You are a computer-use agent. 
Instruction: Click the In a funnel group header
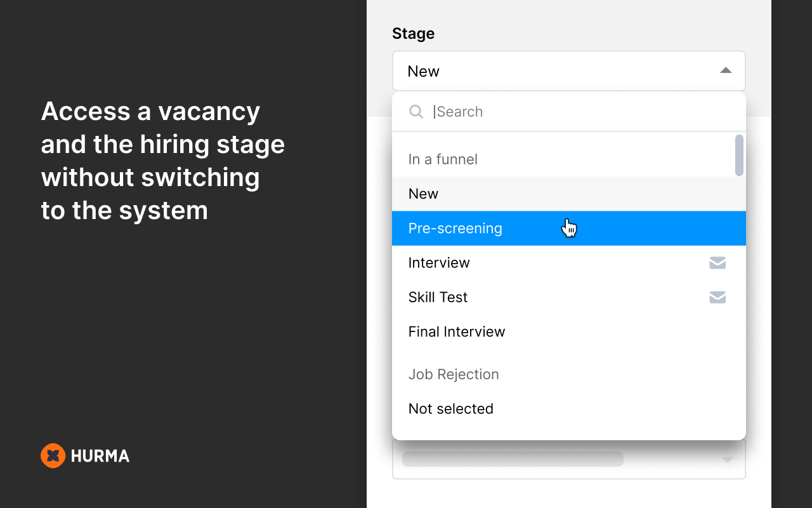[x=443, y=159]
